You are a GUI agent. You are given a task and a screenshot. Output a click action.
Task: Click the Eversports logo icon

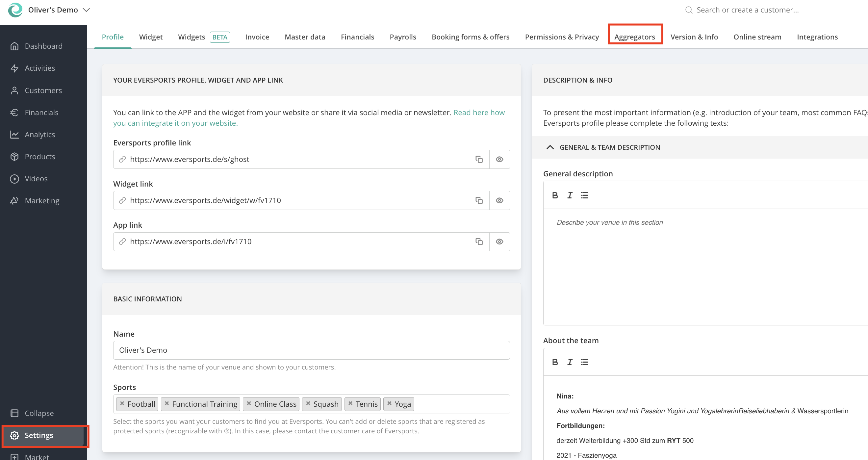tap(15, 10)
